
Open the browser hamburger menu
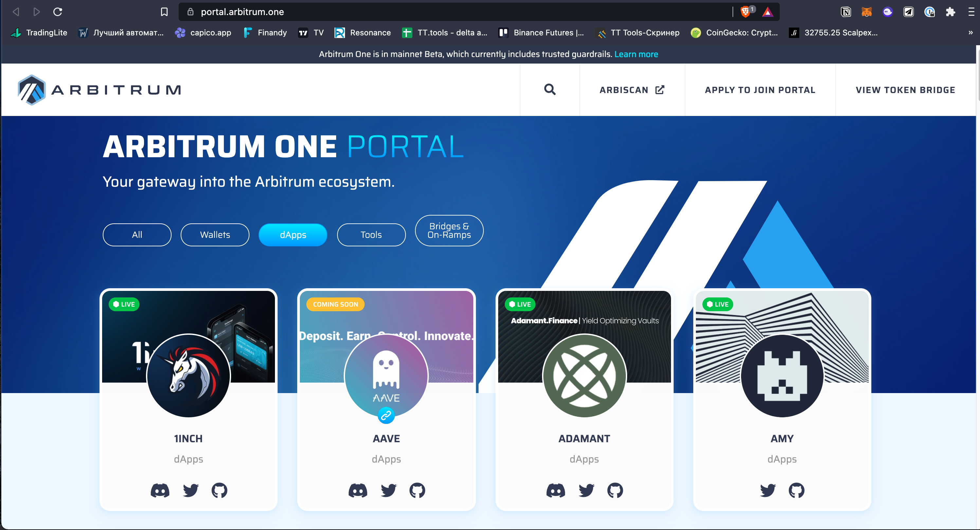(x=971, y=12)
